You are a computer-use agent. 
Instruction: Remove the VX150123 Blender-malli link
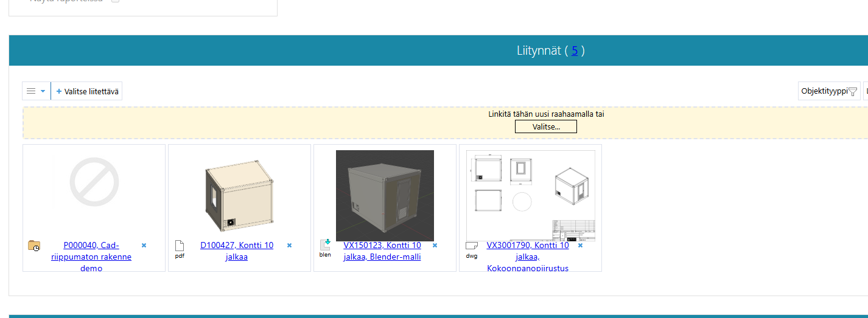435,246
